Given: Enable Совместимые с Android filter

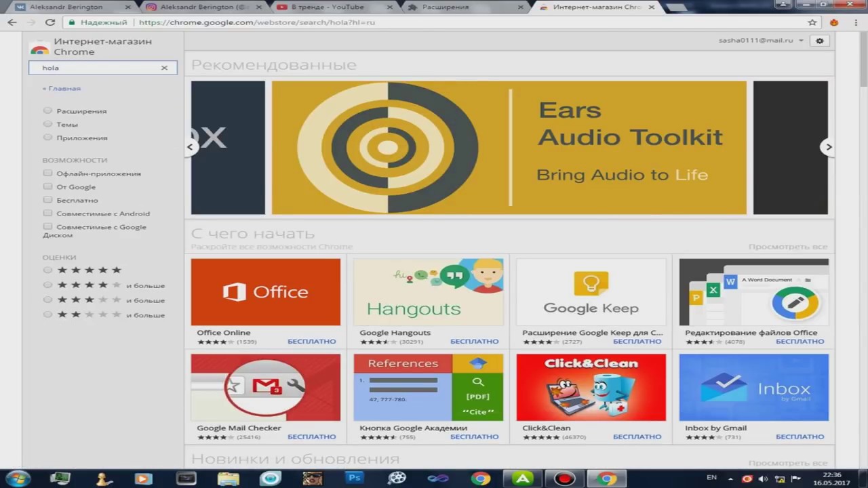Looking at the screenshot, I should pyautogui.click(x=47, y=213).
